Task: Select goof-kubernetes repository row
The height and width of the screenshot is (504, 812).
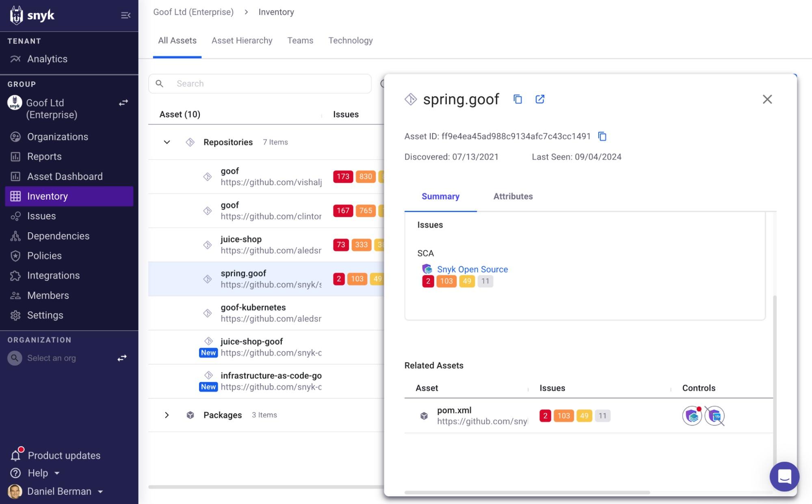Action: coord(266,313)
